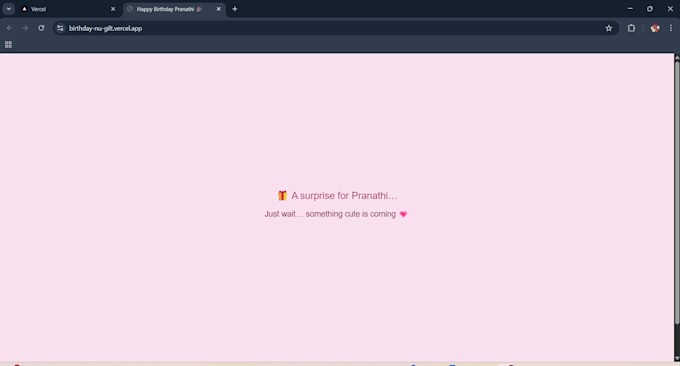Open the apps grid in bookmarks bar
680x366 pixels.
pyautogui.click(x=8, y=45)
